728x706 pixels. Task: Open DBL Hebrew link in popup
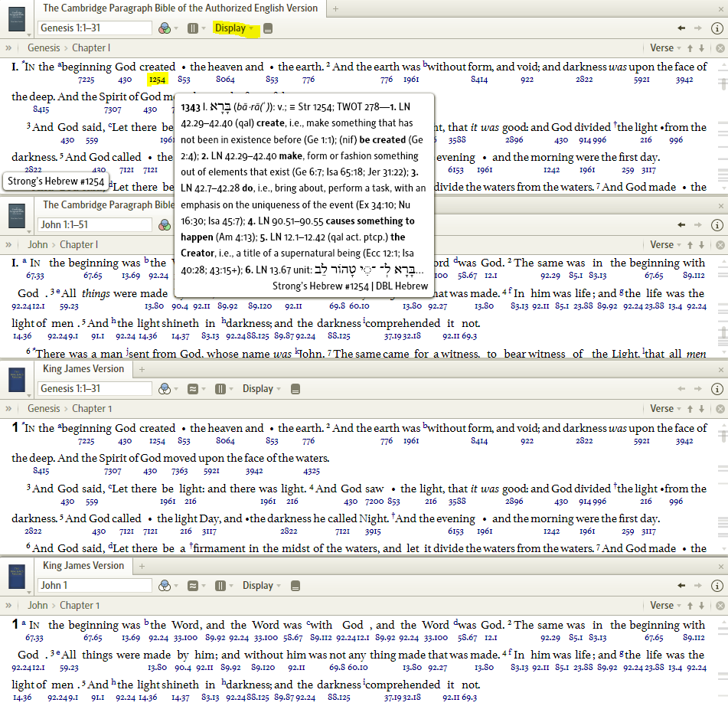point(402,286)
